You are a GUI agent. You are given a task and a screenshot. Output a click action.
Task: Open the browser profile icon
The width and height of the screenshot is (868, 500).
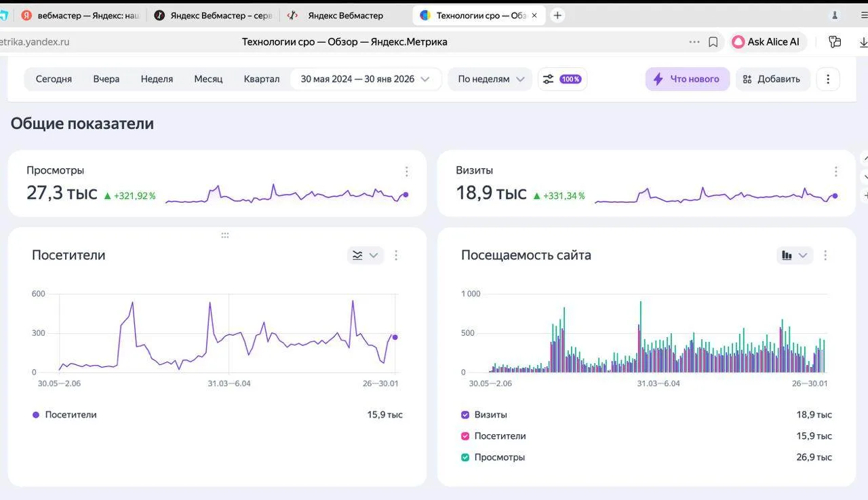click(835, 15)
